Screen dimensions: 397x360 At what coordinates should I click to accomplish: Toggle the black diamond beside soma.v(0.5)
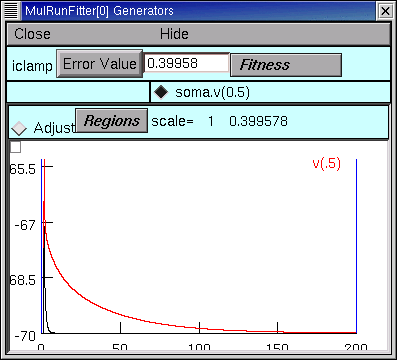coord(161,92)
